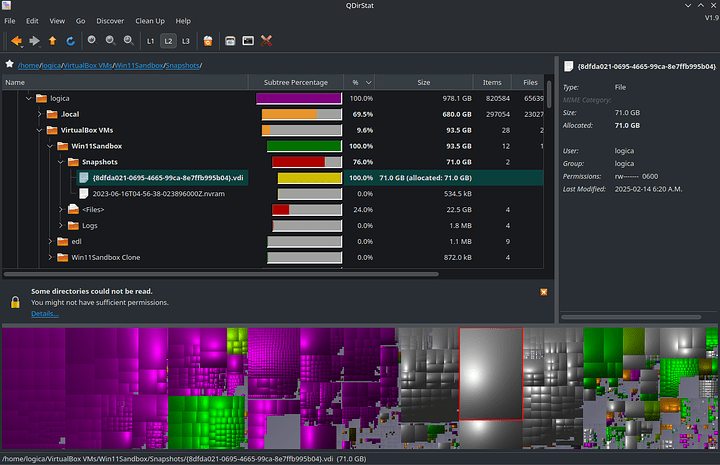Click the red-outlined highlighted tile in the treemap
Viewport: 720px width, 465px height.
point(491,375)
